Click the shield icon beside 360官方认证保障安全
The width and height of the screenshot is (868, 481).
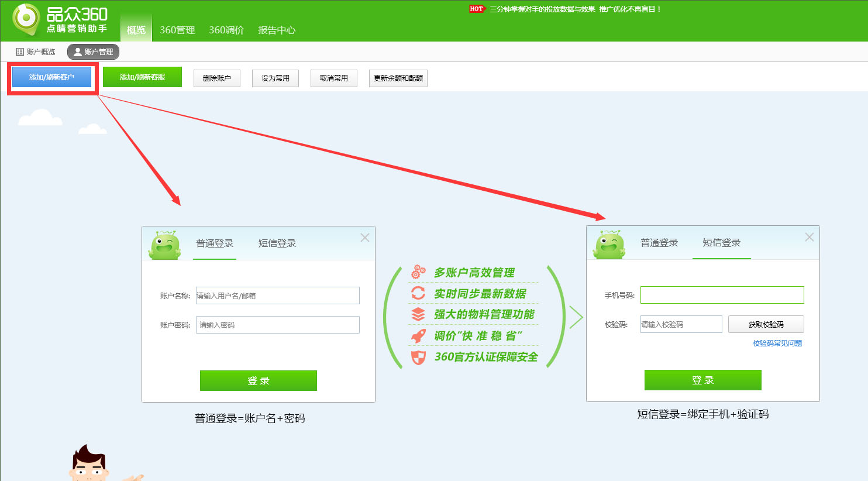coord(419,358)
